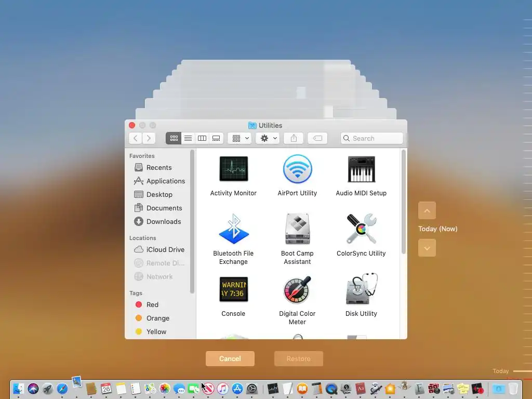Viewport: 532px width, 399px height.
Task: Open Trash in the Dock
Action: [x=513, y=389]
